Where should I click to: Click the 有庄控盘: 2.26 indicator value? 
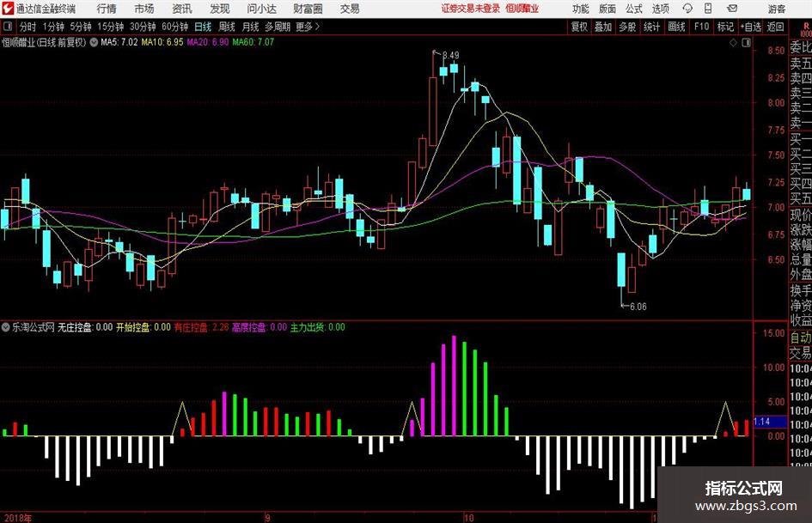pos(201,327)
